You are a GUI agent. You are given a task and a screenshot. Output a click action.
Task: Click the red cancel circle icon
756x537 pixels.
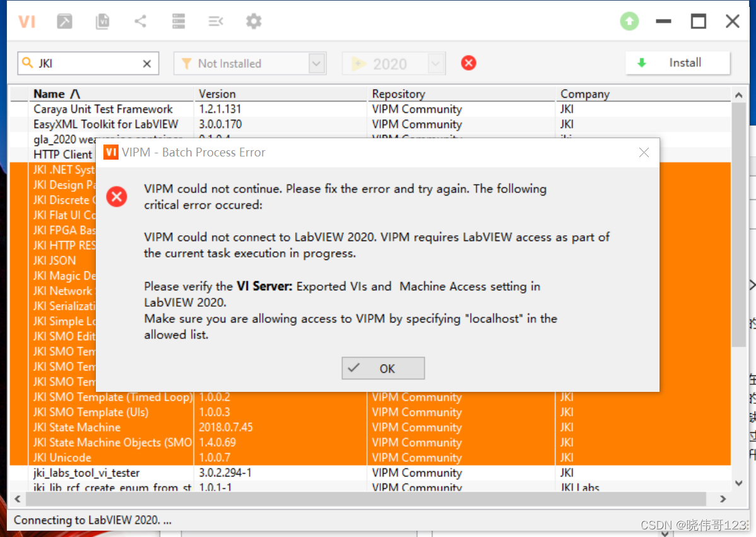point(468,62)
